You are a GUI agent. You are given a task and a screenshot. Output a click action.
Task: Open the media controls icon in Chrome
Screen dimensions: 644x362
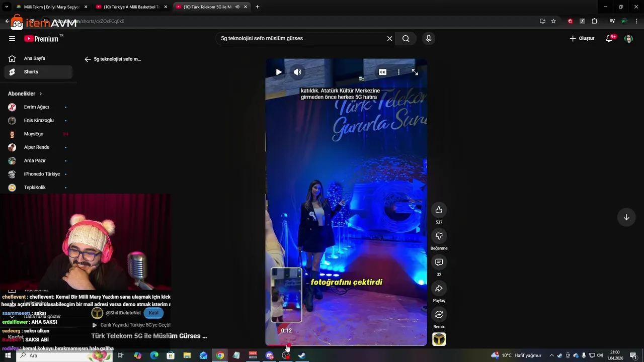tap(612, 21)
